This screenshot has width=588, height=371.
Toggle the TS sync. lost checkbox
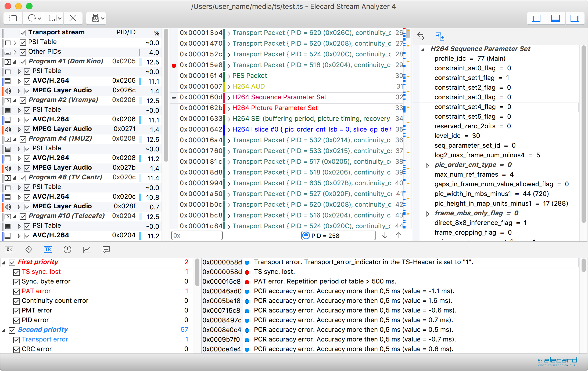pyautogui.click(x=16, y=272)
